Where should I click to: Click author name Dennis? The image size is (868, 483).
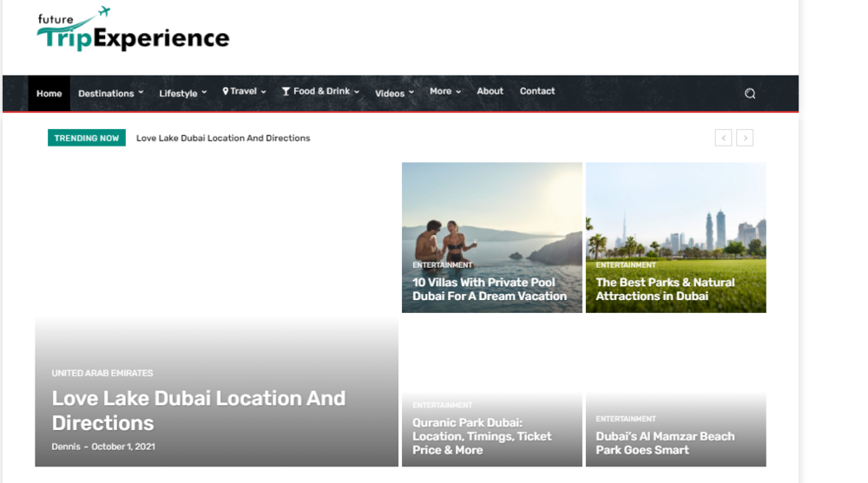click(x=66, y=447)
